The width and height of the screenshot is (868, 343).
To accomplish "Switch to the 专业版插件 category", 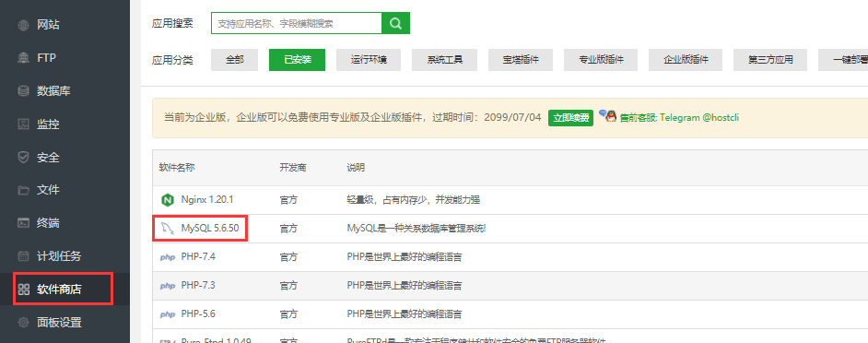I will [x=601, y=60].
